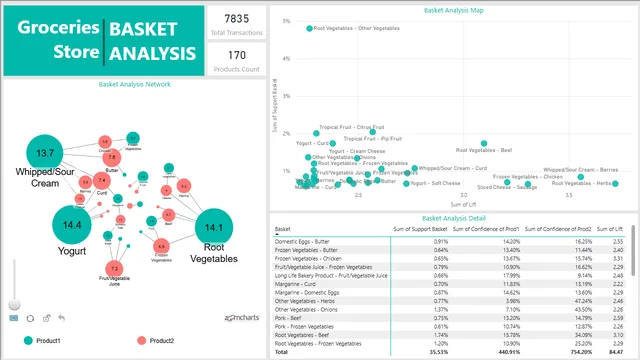Select Fruit/Vegetable Juice - Frozen Vegetables row
The image size is (640, 360).
tap(449, 267)
